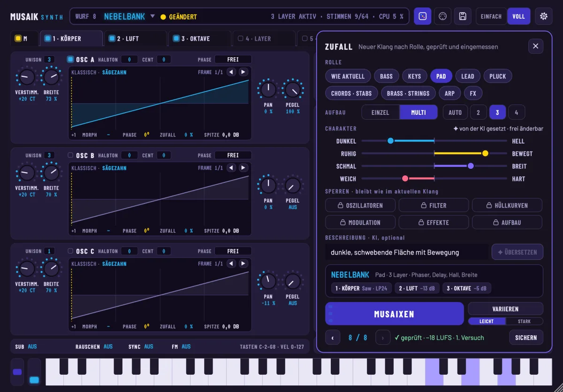Adjust the Ruhig–Bewegt slider handle

pos(485,153)
